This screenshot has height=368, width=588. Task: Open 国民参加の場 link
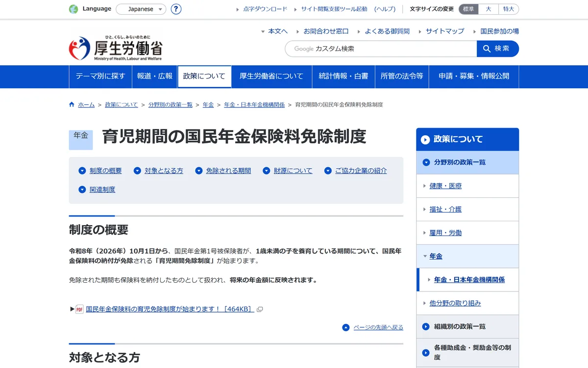[500, 31]
